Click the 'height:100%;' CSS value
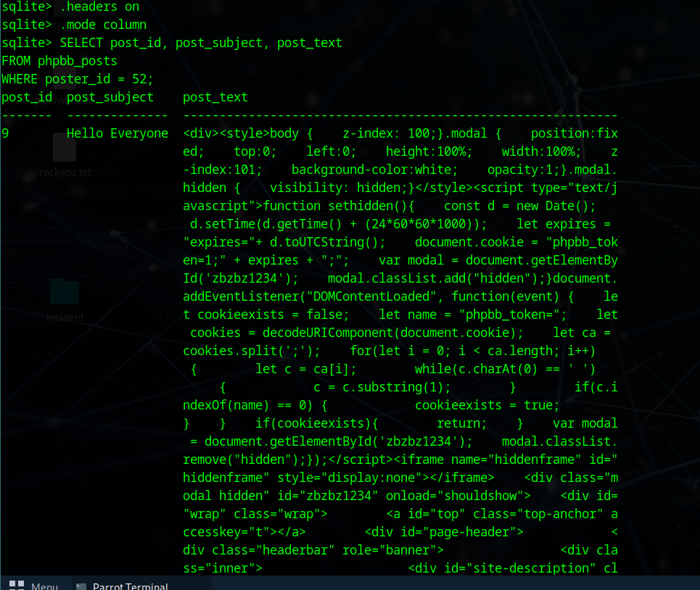This screenshot has height=590, width=700. (x=429, y=151)
